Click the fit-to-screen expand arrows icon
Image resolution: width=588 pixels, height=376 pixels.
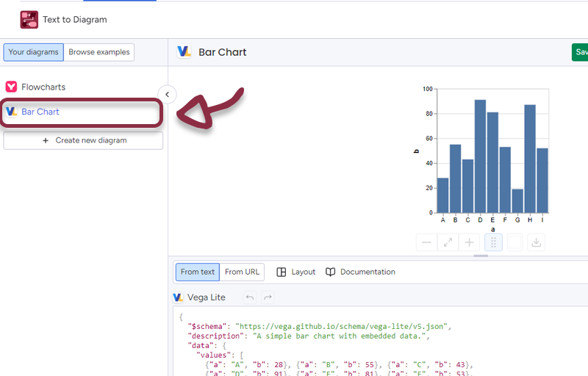pyautogui.click(x=448, y=242)
